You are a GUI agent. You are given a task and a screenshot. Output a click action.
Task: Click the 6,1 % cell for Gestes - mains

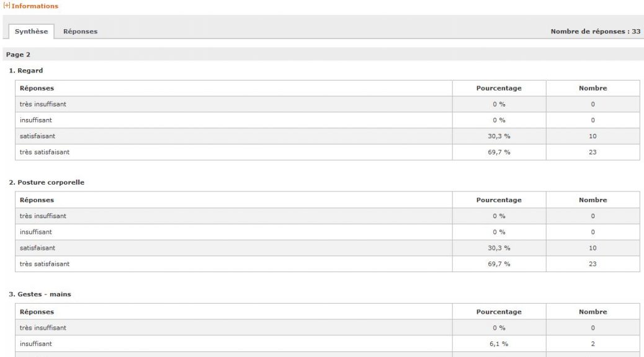(x=499, y=344)
